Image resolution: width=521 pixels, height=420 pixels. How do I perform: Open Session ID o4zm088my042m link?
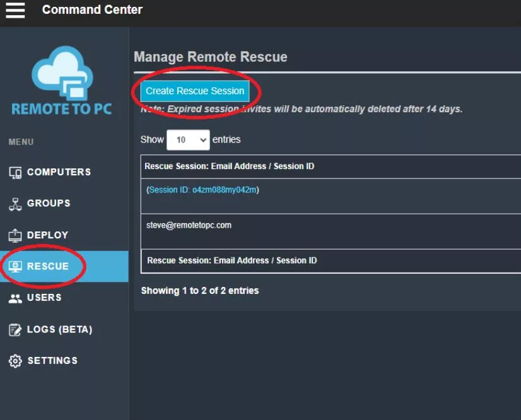(x=202, y=190)
